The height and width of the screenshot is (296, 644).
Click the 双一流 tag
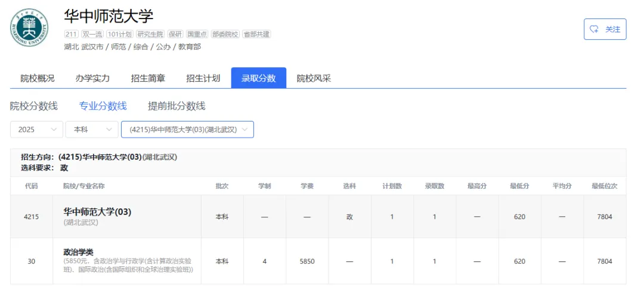tap(92, 34)
